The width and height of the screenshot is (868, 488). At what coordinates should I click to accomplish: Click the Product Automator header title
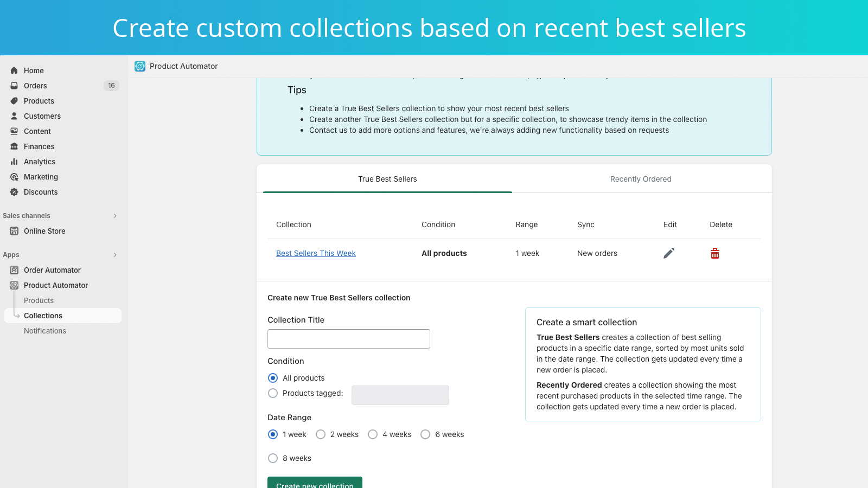(x=183, y=66)
